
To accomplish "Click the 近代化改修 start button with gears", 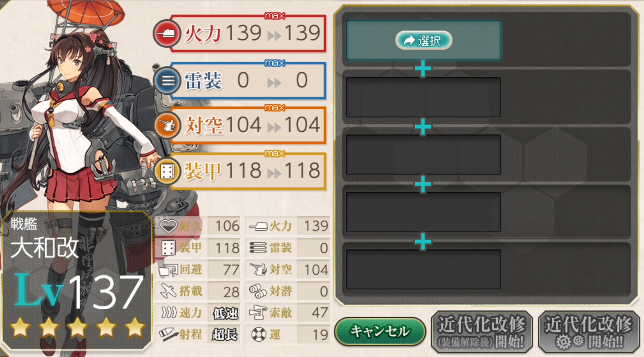I will 589,332.
